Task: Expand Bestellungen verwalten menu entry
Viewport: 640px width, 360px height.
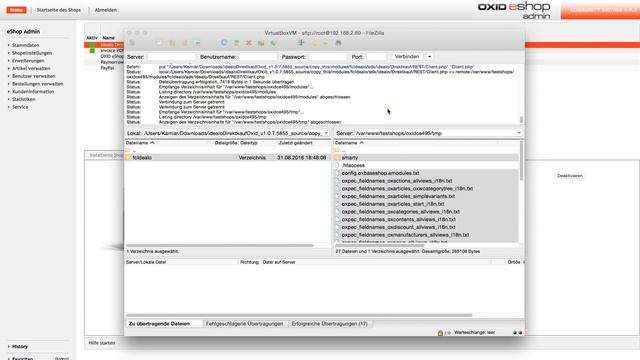Action: pos(37,84)
